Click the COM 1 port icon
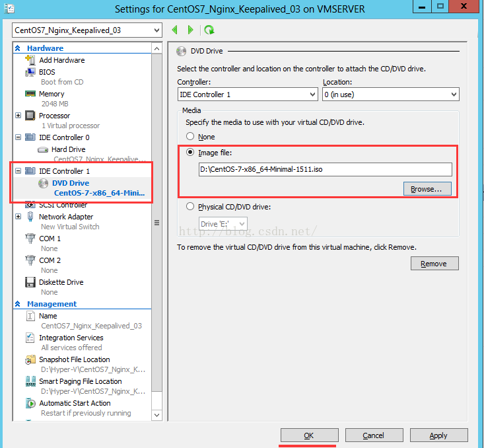Viewport: 484px width, 448px height. (x=30, y=239)
